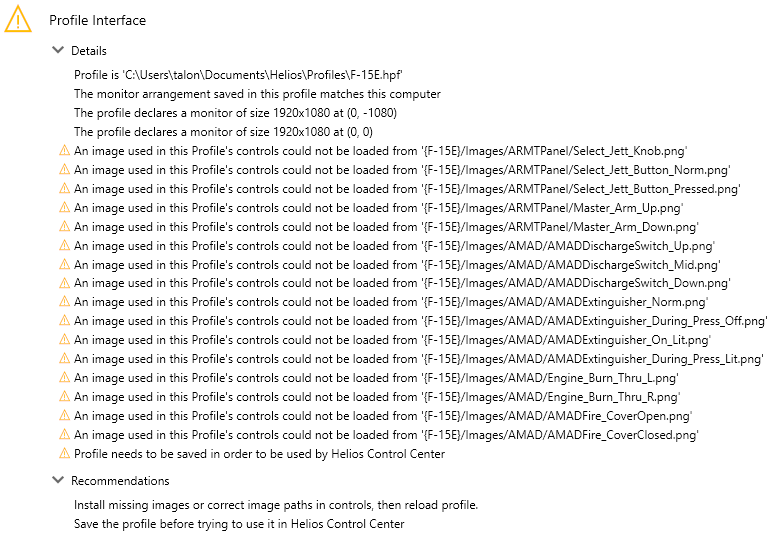The width and height of the screenshot is (773, 535).
Task: Click the 'Install missing images' recommendation
Action: (x=276, y=505)
